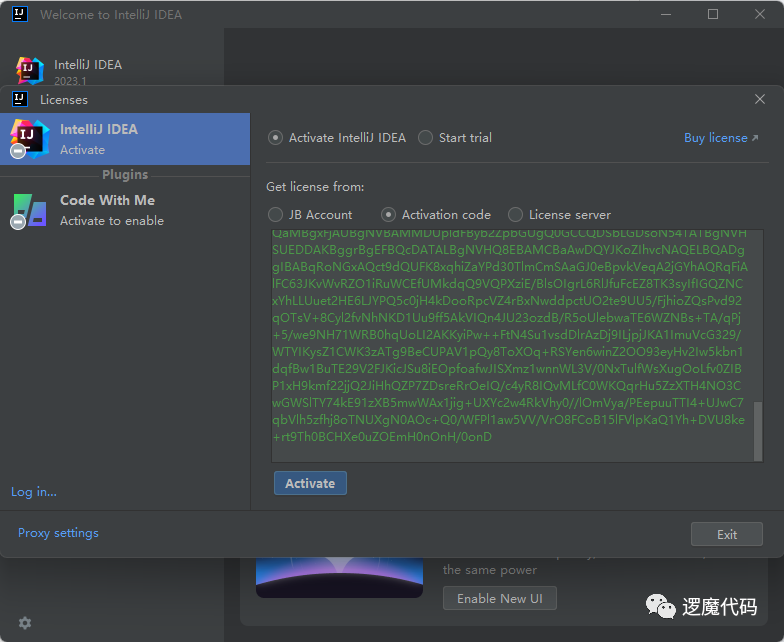Screen dimensions: 784x642
Task: Open Proxy settings link
Action: pyautogui.click(x=58, y=532)
